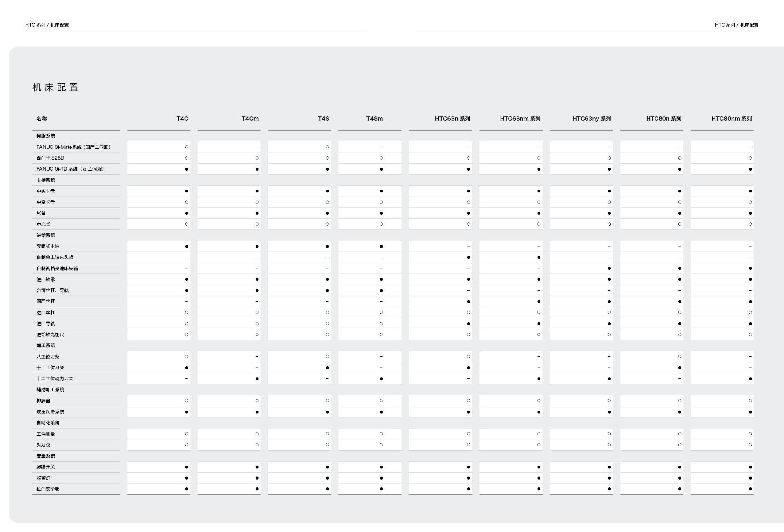Screen dimensions: 784x532
Task: Click the filled dot for 套筒式主轴 under T4Sm
Action: [381, 246]
